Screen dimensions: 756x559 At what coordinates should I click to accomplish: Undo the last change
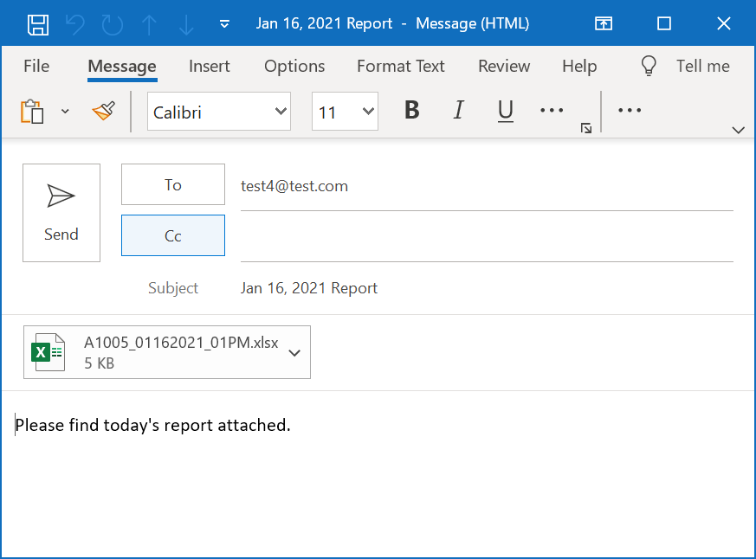click(x=74, y=23)
